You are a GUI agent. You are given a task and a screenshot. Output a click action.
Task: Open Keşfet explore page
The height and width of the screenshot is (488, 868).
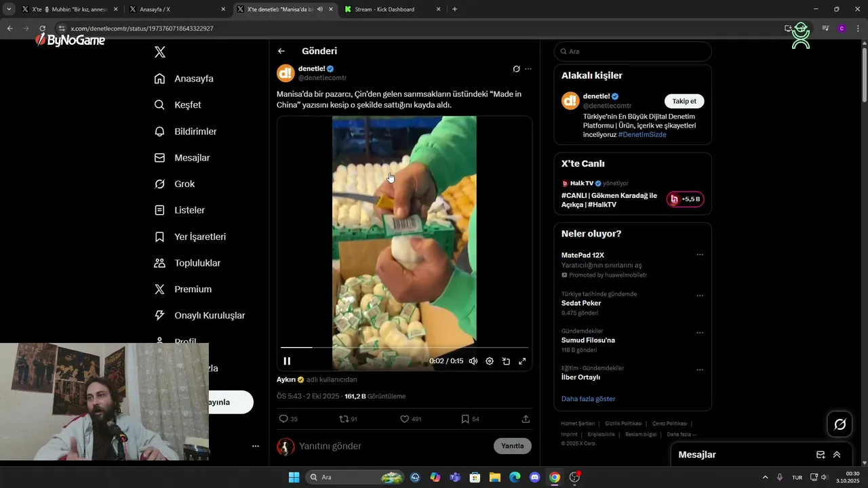coord(178,105)
